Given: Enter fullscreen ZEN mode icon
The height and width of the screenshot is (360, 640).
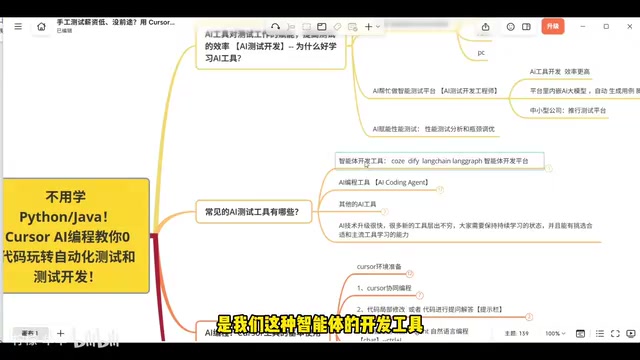Looking at the screenshot, I should 615,333.
